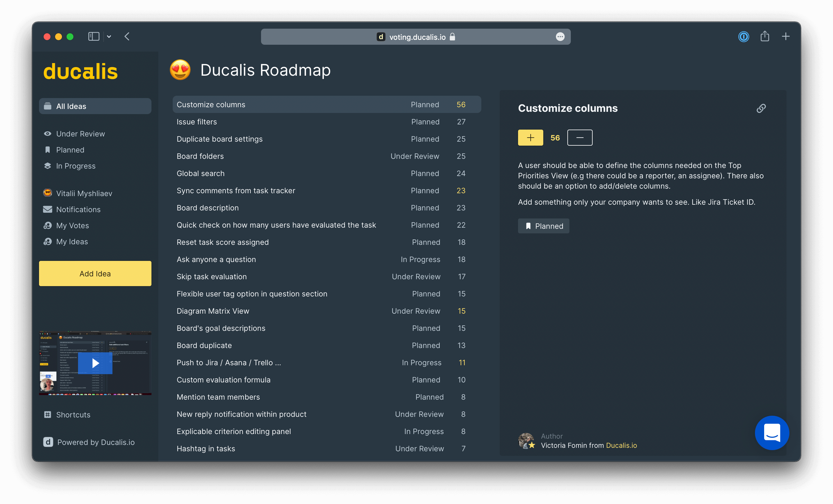Open Diagram Matrix View idea
833x504 pixels.
(326, 311)
